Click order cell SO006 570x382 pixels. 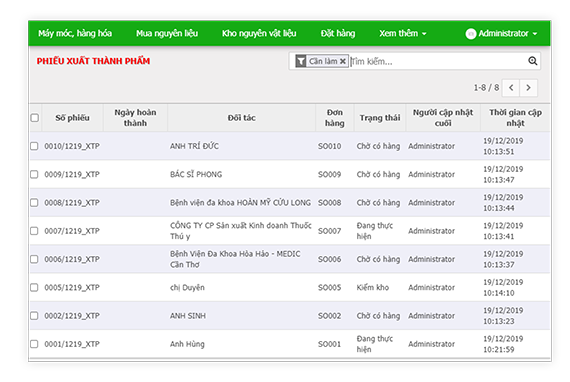(x=329, y=259)
